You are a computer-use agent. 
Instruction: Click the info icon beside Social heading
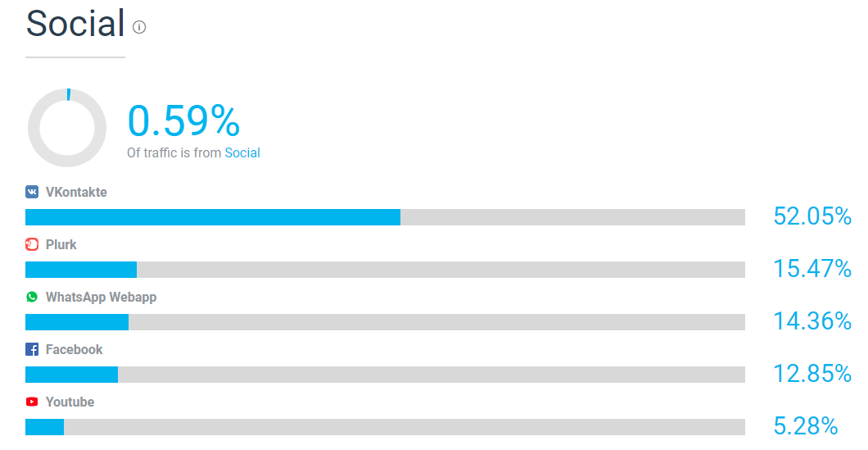(139, 26)
